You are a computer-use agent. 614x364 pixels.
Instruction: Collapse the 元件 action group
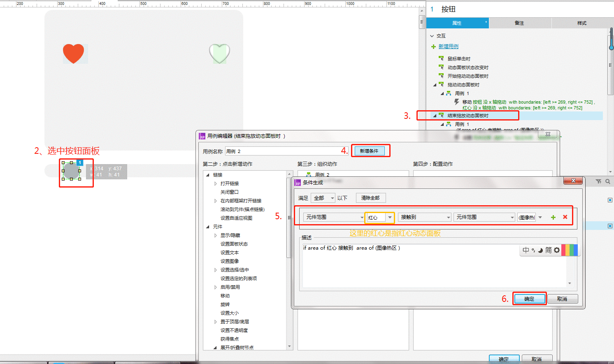pos(207,227)
